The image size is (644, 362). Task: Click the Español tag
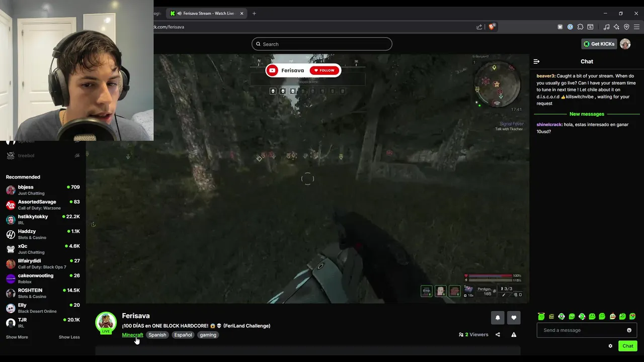coord(183,335)
